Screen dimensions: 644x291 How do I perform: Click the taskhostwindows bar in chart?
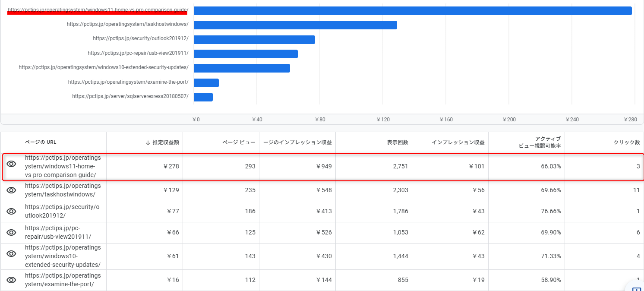(x=295, y=25)
